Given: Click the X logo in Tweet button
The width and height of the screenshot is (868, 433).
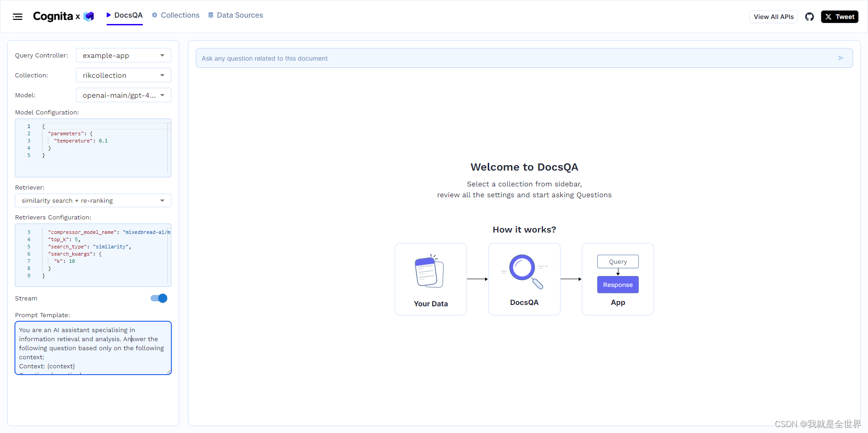Looking at the screenshot, I should (828, 17).
